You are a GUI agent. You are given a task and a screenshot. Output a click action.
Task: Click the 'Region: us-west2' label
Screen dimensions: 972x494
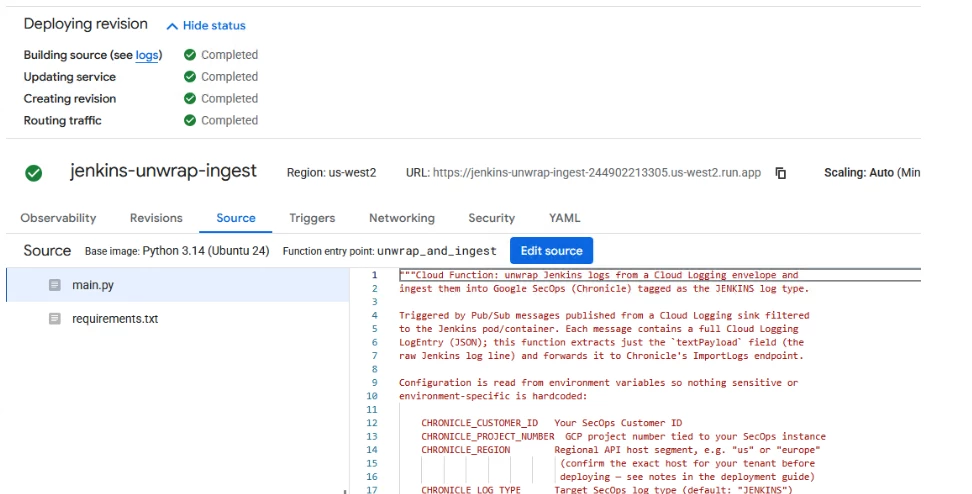[331, 173]
